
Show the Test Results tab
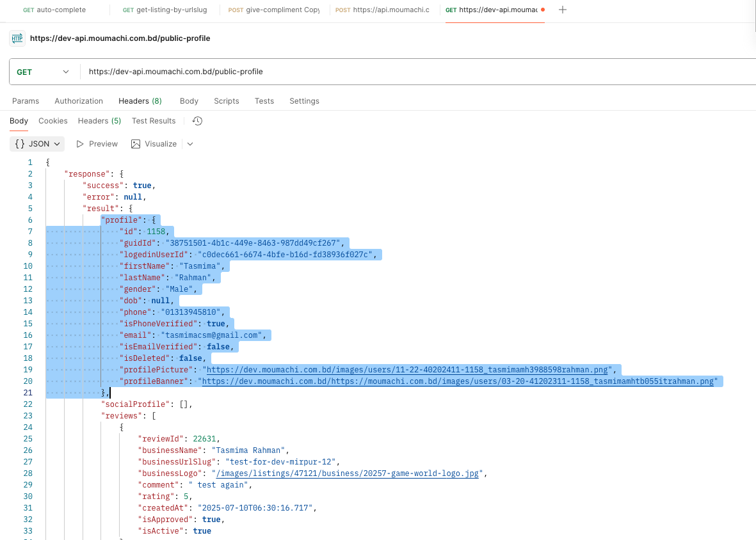[x=154, y=121]
